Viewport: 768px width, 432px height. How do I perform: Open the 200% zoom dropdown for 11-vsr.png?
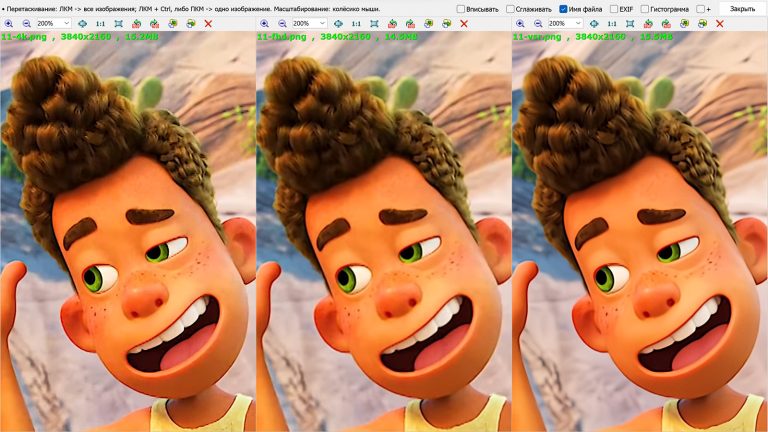point(565,24)
